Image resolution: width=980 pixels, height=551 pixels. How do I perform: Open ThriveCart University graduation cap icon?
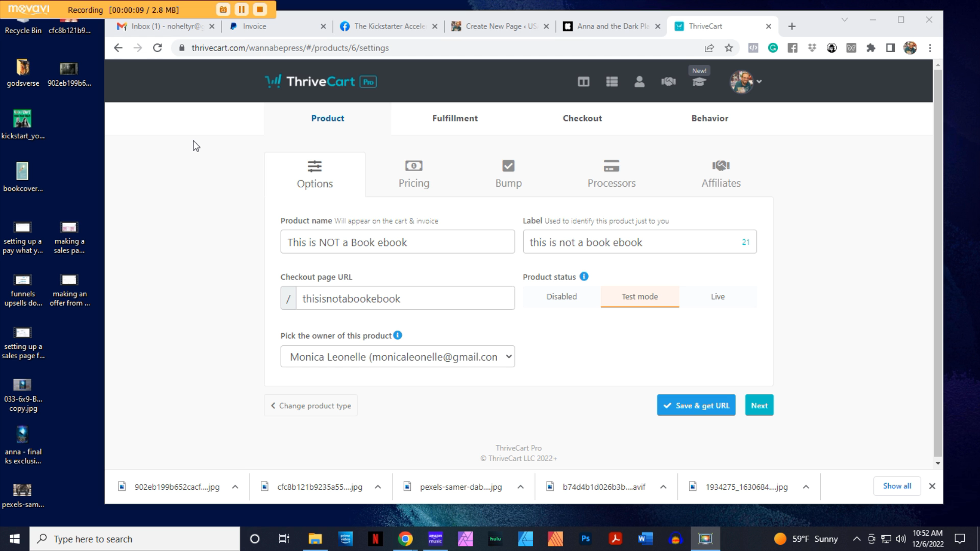[x=699, y=82]
